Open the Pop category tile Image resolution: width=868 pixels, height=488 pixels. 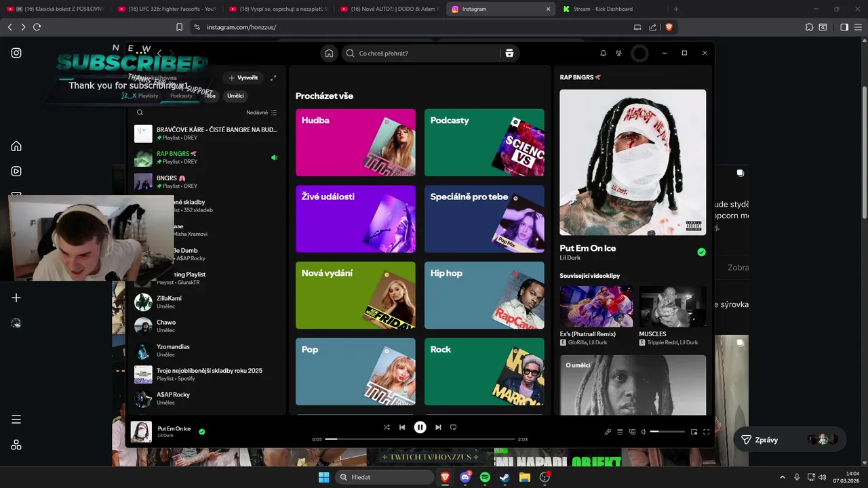(355, 371)
